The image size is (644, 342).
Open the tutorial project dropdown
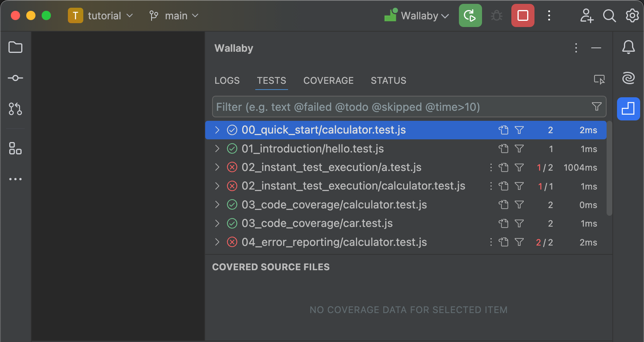(101, 15)
